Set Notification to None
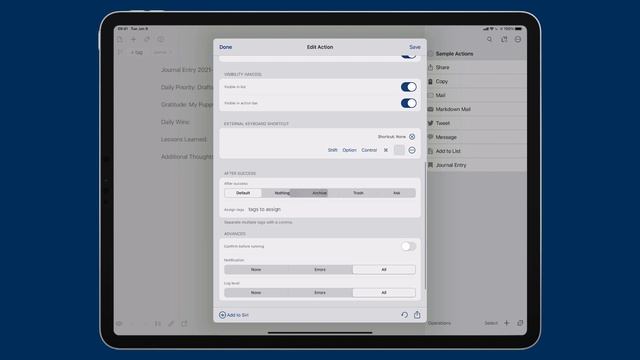The height and width of the screenshot is (360, 640). click(256, 269)
